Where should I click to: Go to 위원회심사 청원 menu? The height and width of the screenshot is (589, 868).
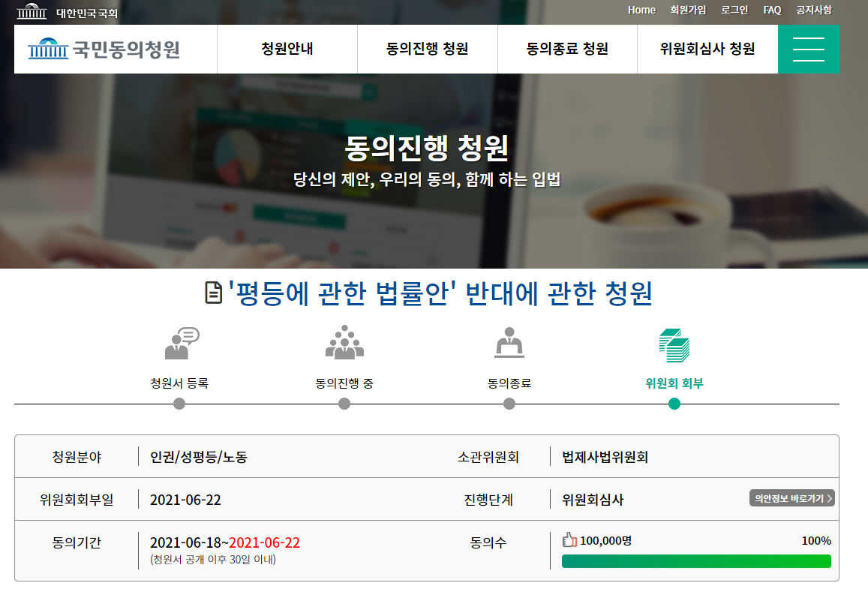coord(707,50)
